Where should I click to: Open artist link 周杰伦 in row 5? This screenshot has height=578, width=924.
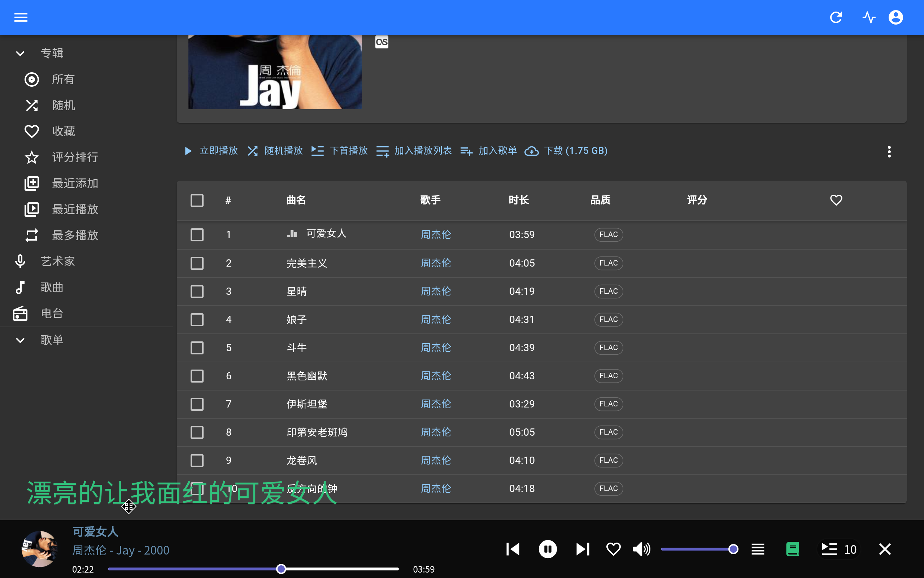tap(436, 348)
